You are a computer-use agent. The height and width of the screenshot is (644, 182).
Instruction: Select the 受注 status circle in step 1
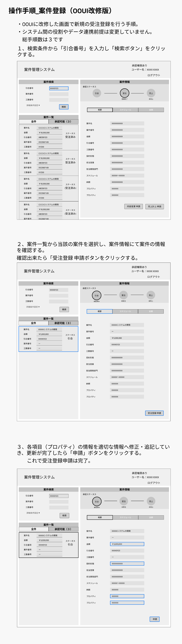(125, 93)
